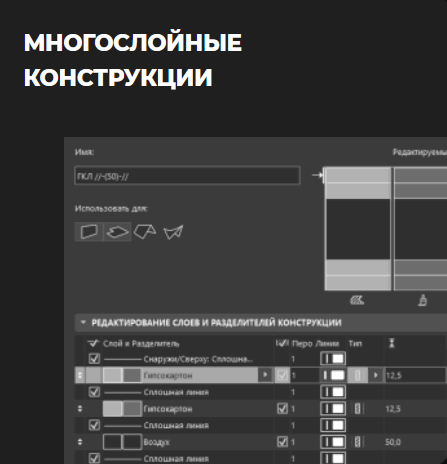Open line pen button for Снаружи/Сверху row
The width and height of the screenshot is (447, 464).
(x=333, y=359)
